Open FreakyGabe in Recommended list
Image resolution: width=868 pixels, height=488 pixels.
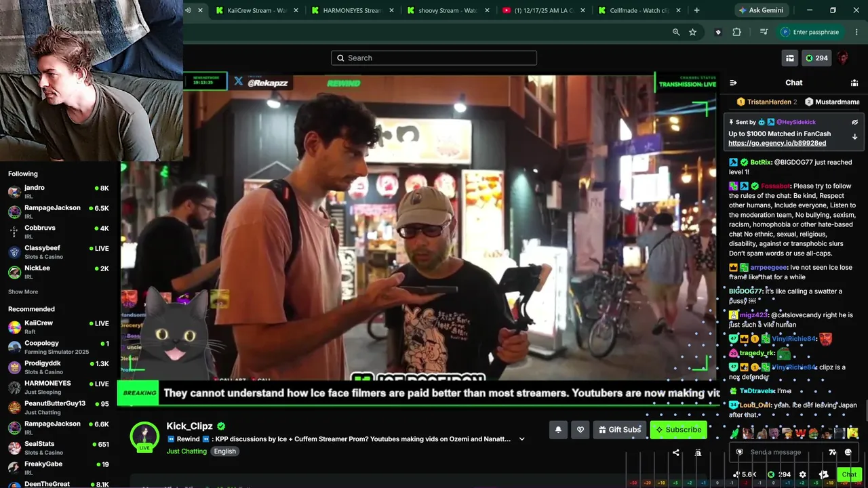point(58,468)
